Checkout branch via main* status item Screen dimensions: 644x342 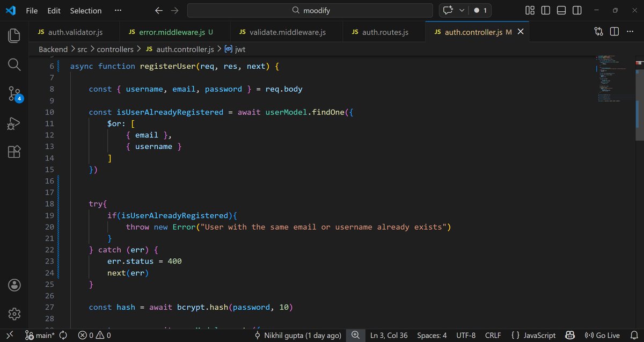(40, 336)
